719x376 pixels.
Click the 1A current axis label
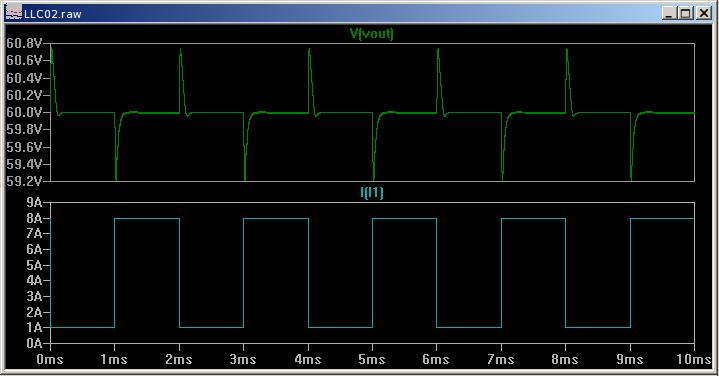(34, 328)
